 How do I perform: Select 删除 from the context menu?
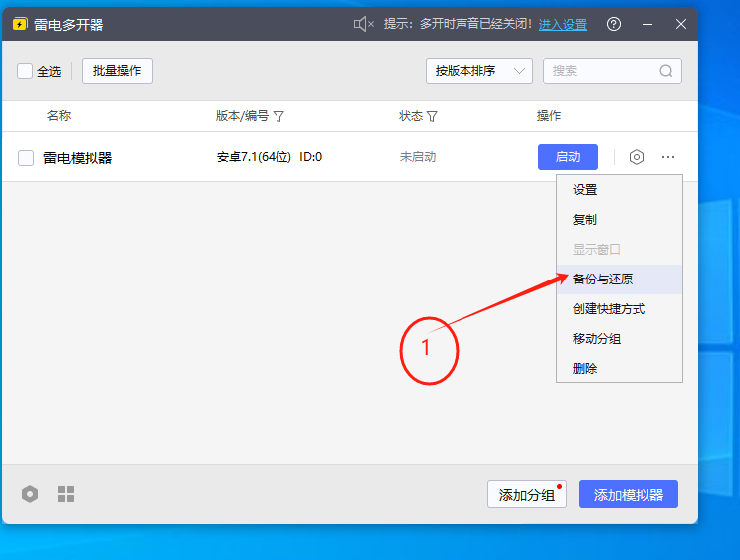(620, 368)
